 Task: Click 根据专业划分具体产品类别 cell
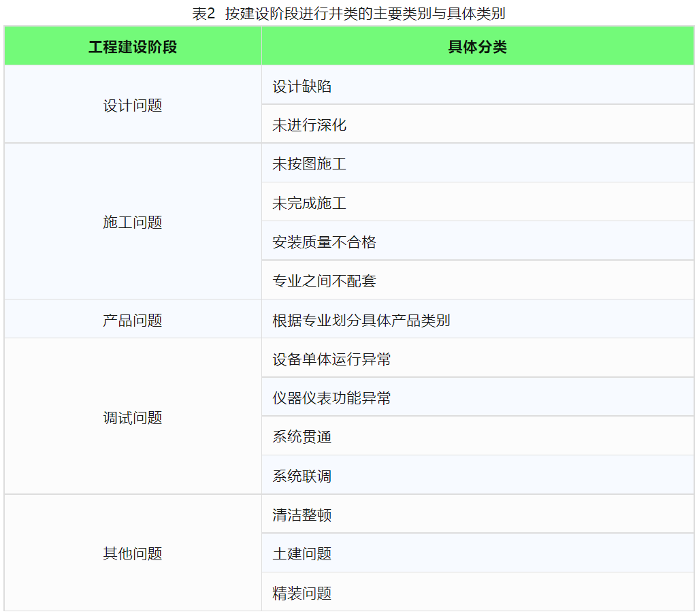click(x=361, y=321)
